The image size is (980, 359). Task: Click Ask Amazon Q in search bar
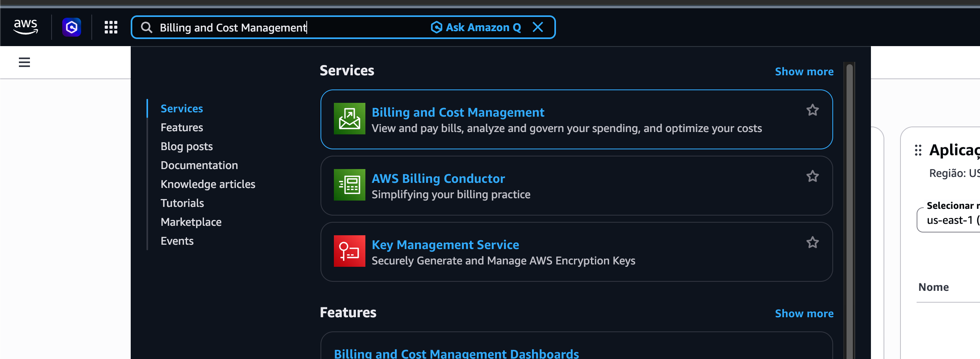(476, 27)
